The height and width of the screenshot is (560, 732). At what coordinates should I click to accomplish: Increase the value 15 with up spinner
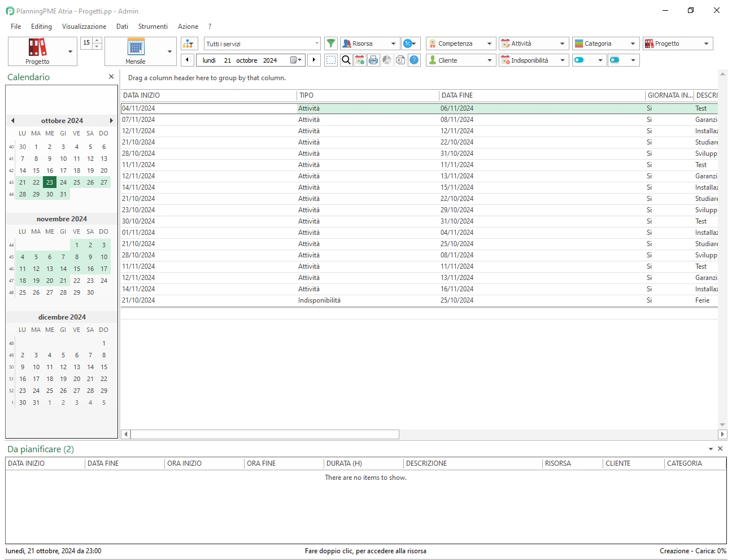(97, 40)
